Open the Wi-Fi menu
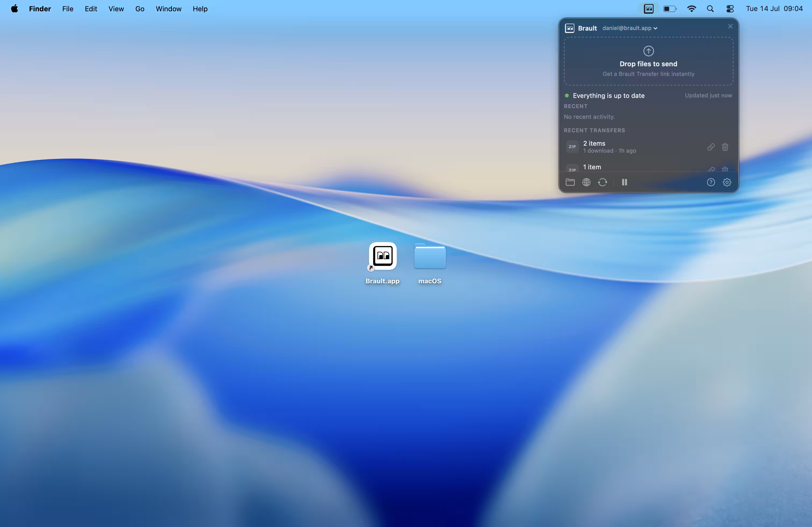Viewport: 812px width, 527px height. click(691, 9)
